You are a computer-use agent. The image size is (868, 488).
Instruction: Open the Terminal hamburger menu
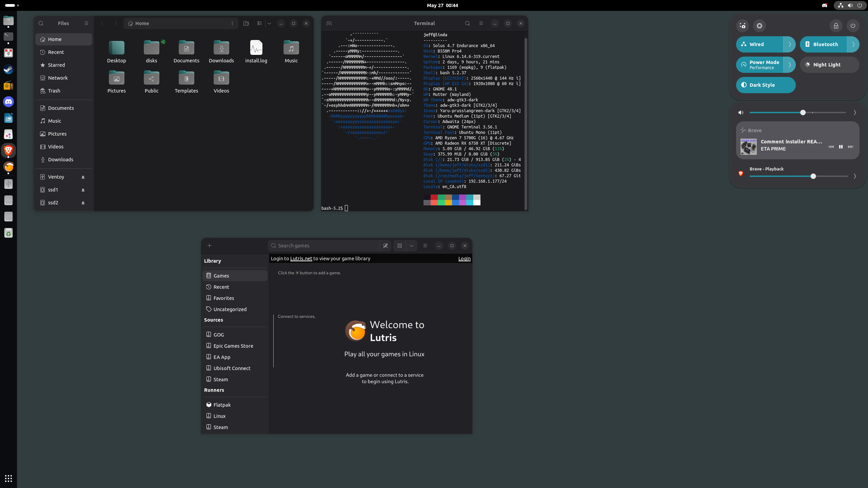481,23
